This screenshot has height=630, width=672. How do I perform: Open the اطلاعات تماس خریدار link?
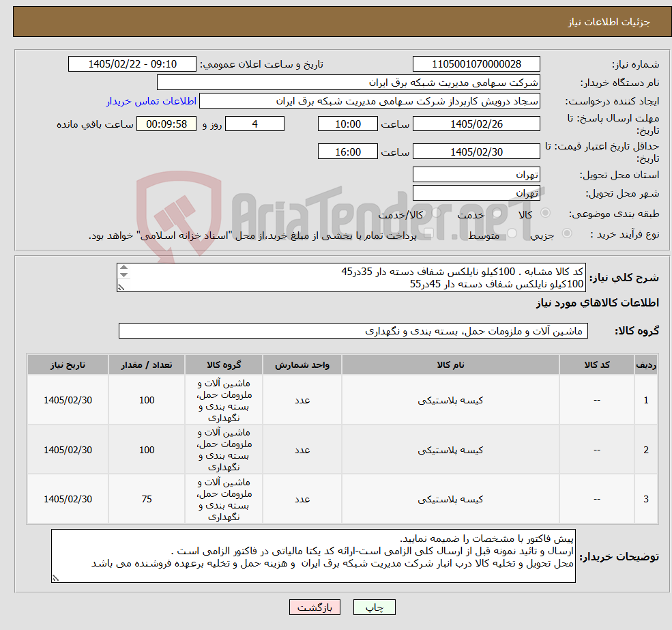tap(151, 101)
